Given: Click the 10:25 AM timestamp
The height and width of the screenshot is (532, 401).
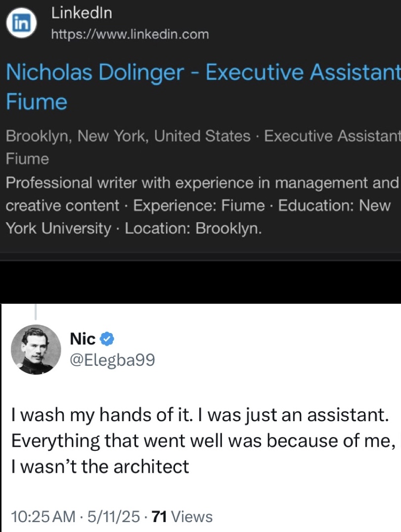Looking at the screenshot, I should tap(43, 517).
